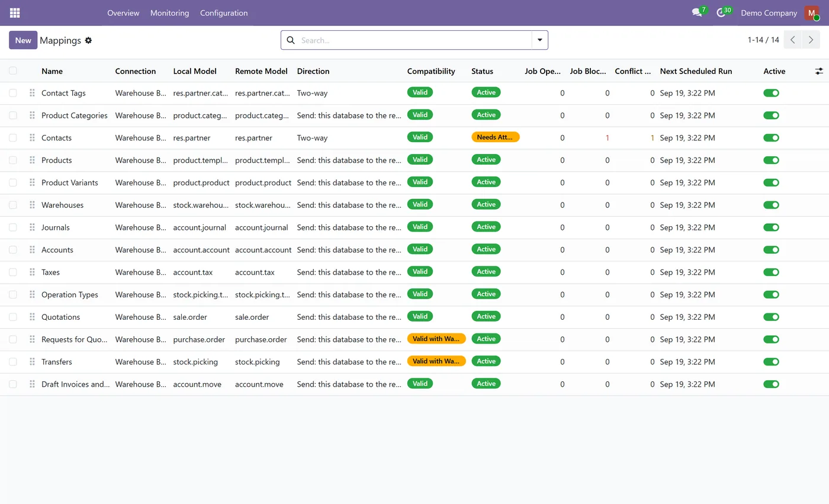Viewport: 829px width, 504px height.
Task: Open the Overview menu
Action: [x=123, y=12]
